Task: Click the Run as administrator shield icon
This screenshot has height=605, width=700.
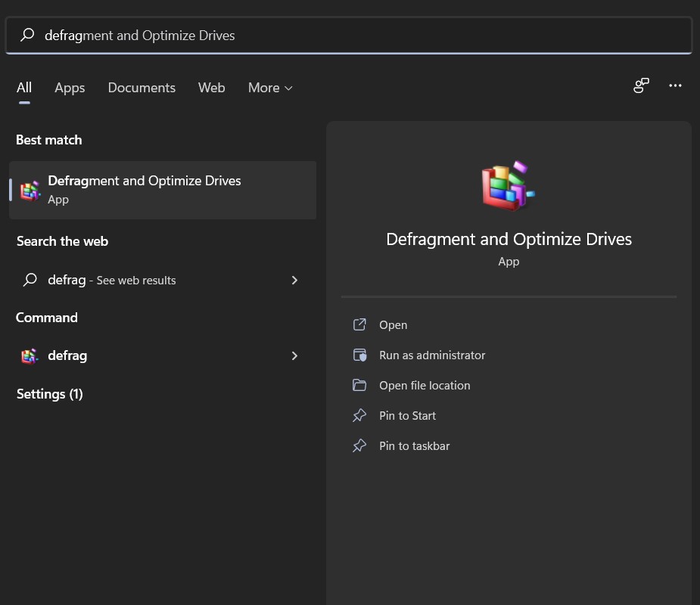Action: click(x=359, y=355)
